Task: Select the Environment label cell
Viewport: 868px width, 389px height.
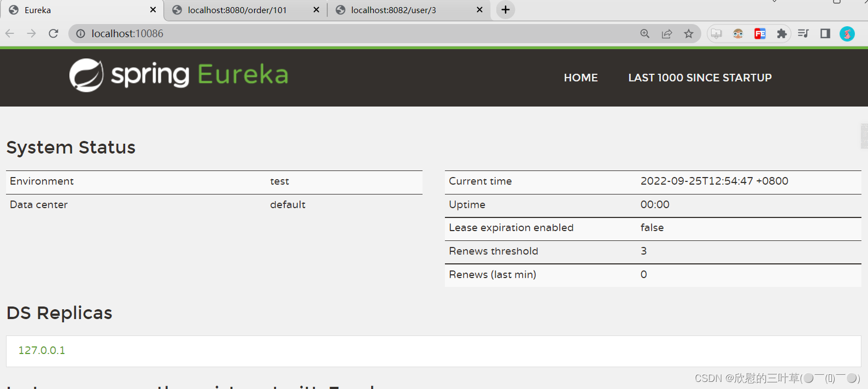Action: click(42, 181)
